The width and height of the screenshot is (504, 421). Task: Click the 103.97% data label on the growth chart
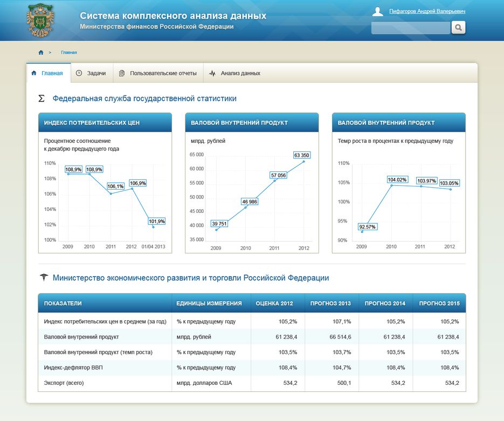(x=427, y=181)
